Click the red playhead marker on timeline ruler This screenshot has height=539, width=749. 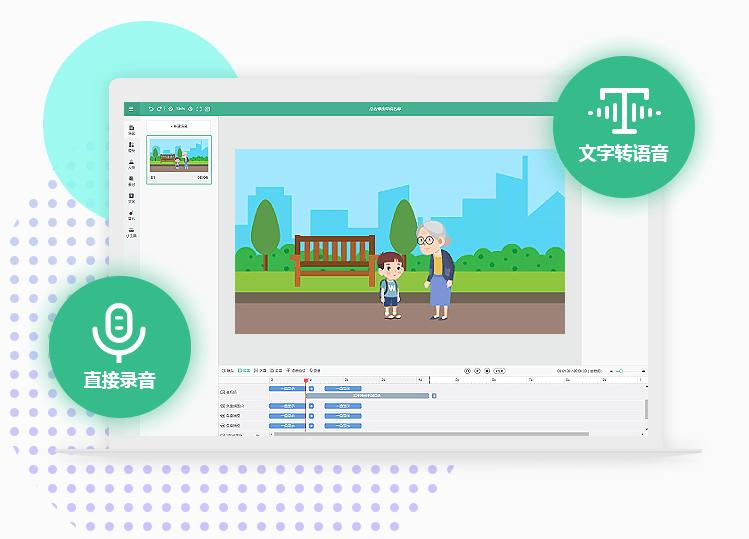click(x=306, y=380)
